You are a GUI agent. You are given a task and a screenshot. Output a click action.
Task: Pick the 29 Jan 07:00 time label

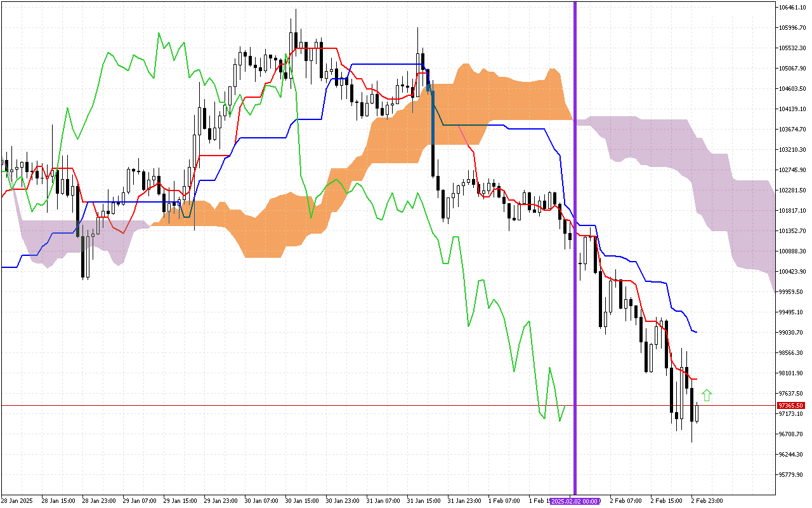click(140, 501)
